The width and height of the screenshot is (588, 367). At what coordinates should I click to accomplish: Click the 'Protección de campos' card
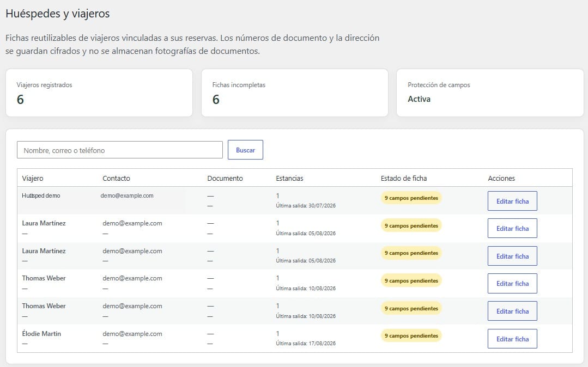pyautogui.click(x=490, y=93)
